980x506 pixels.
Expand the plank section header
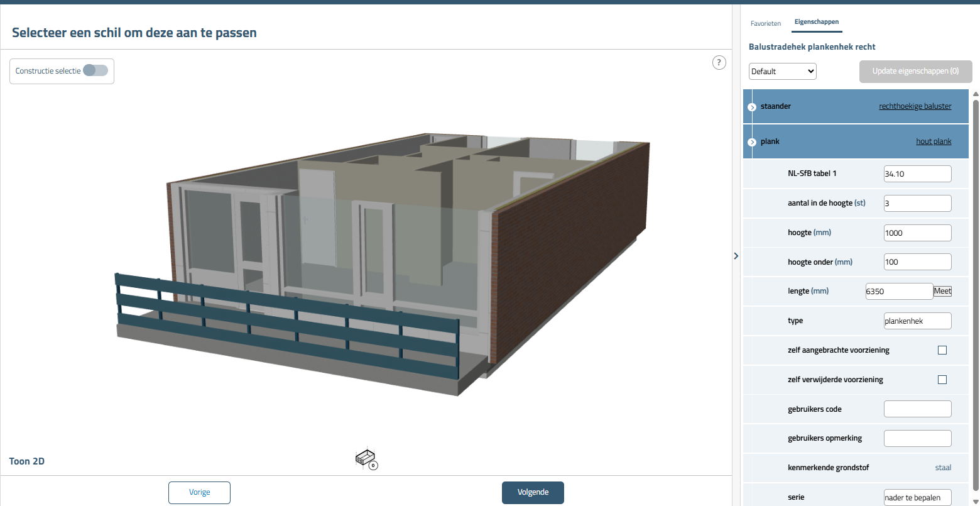tap(817, 141)
